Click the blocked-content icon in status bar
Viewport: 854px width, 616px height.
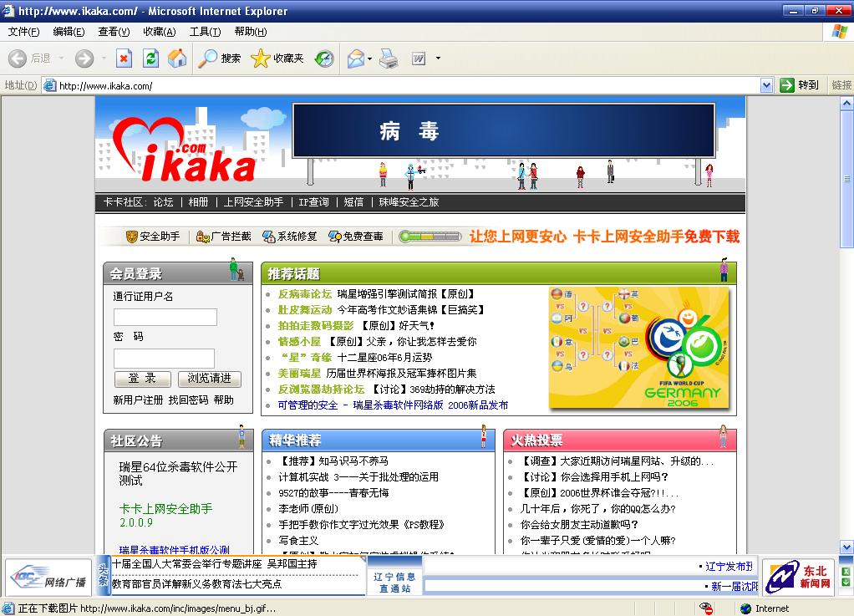[x=706, y=608]
